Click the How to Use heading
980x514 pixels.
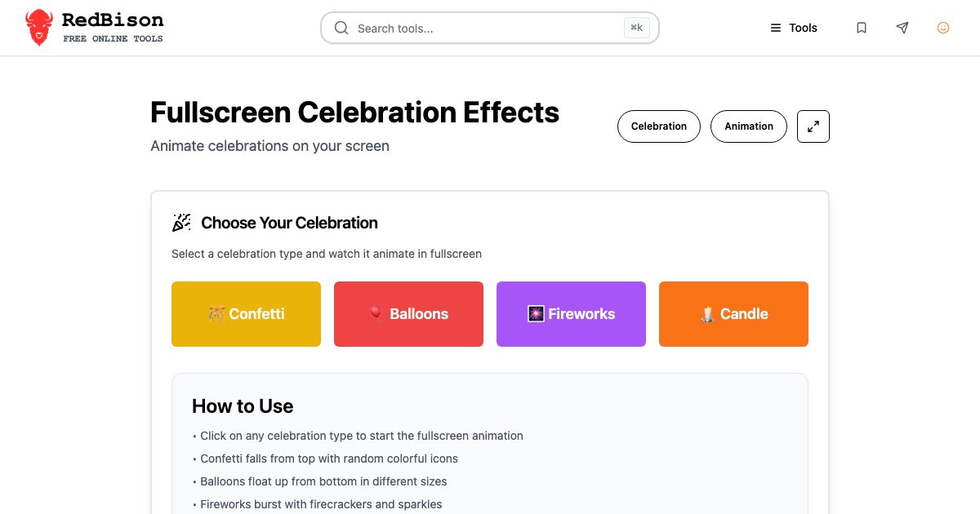coord(243,406)
